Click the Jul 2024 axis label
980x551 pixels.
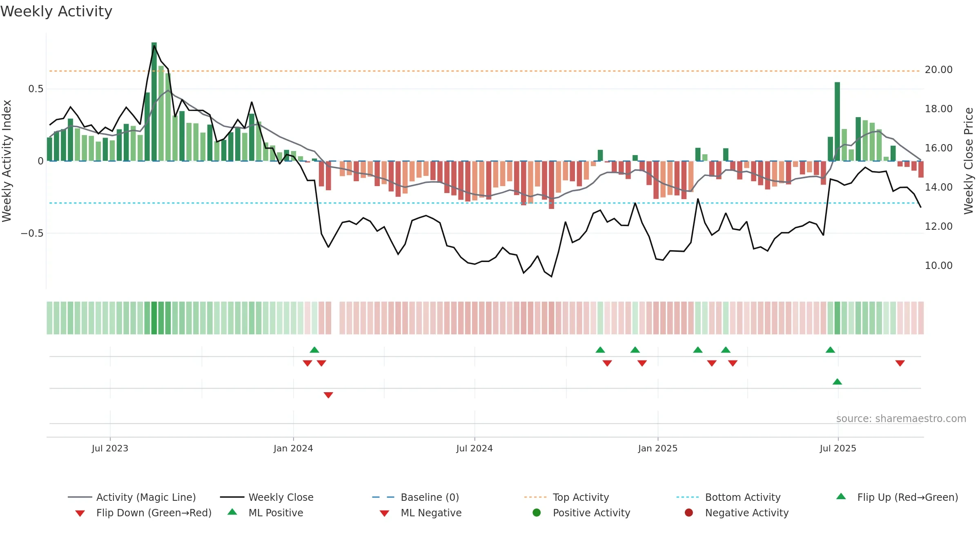tap(474, 448)
